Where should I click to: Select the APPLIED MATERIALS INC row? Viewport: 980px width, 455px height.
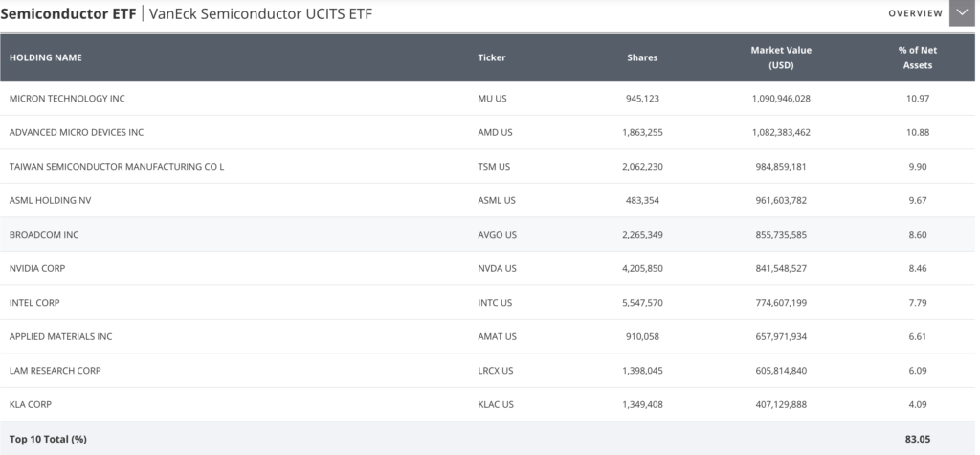point(487,336)
